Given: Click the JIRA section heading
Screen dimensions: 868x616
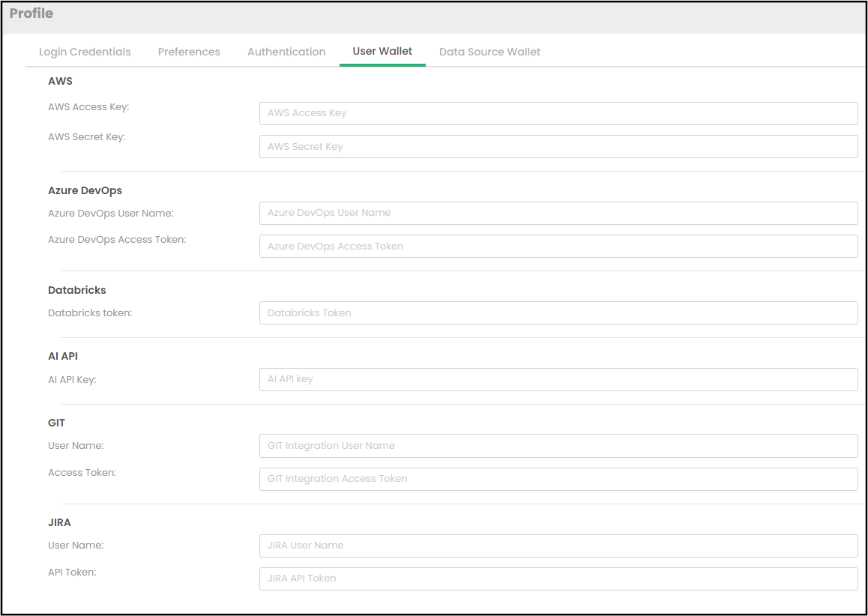Looking at the screenshot, I should [x=59, y=522].
